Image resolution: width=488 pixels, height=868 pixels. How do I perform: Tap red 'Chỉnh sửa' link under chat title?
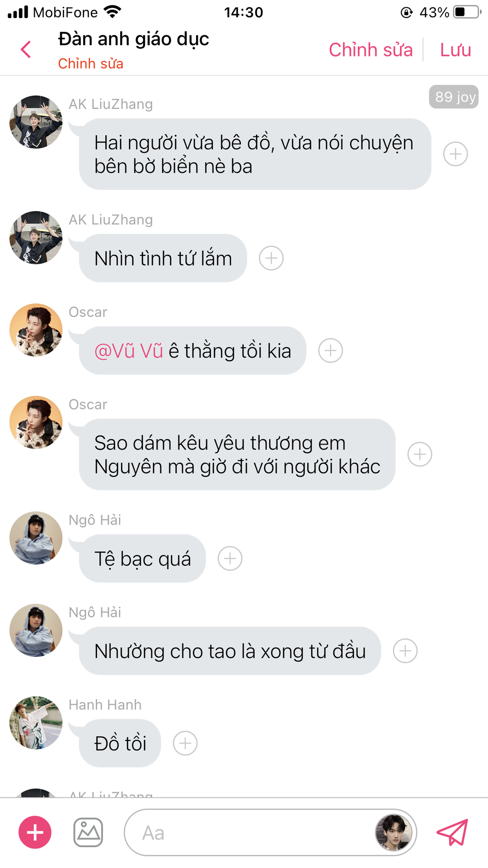coord(90,64)
